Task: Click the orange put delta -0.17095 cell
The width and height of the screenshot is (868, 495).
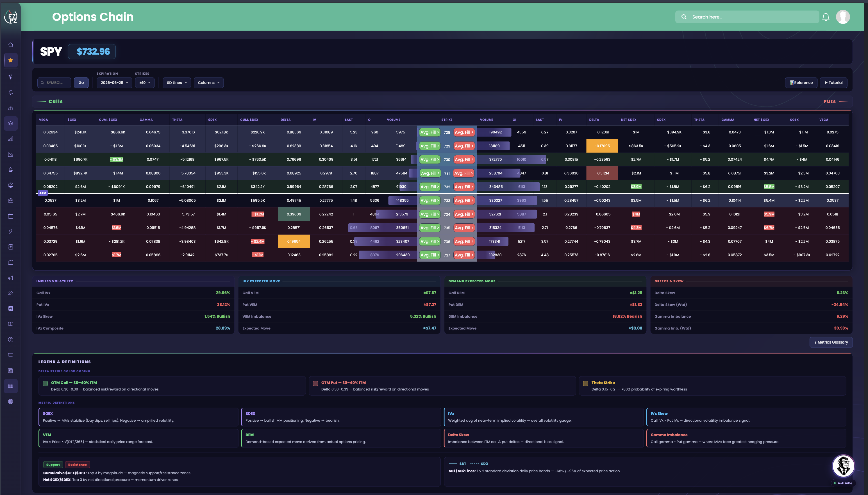Action: pyautogui.click(x=602, y=146)
